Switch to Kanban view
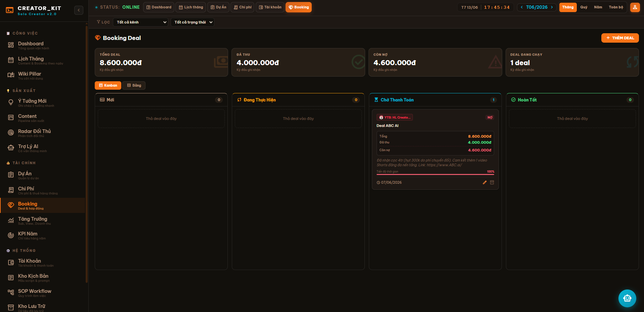The image size is (644, 312). [x=108, y=85]
